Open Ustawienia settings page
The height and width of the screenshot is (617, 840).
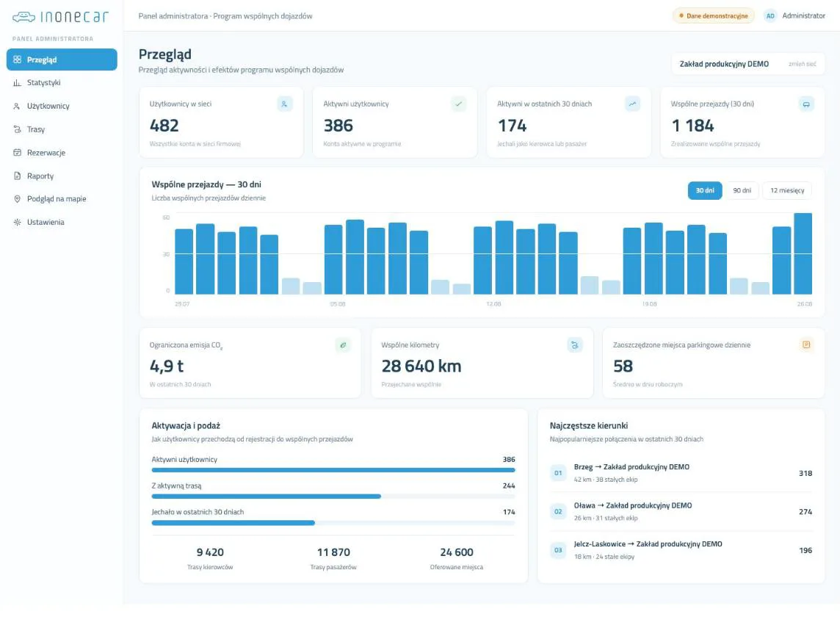(x=62, y=222)
